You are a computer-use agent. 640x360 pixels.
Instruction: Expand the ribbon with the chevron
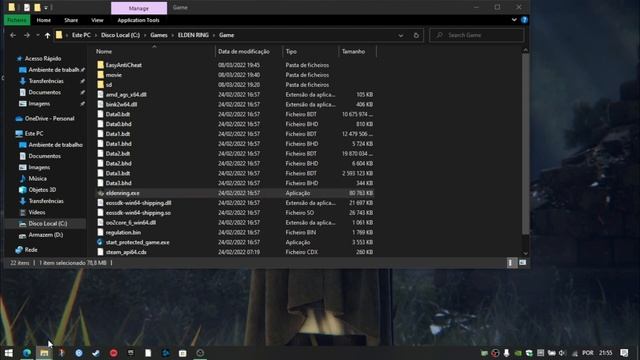[514, 20]
